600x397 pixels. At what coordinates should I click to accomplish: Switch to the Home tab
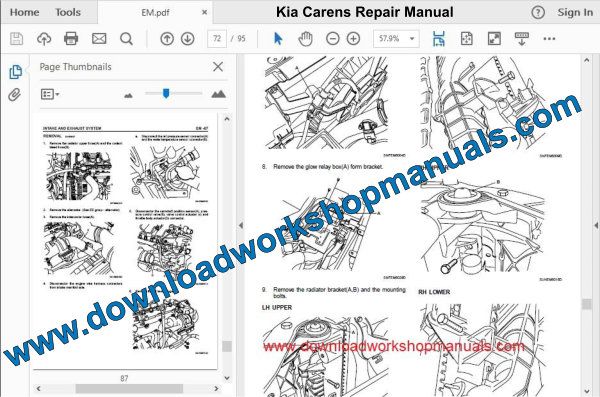point(24,12)
